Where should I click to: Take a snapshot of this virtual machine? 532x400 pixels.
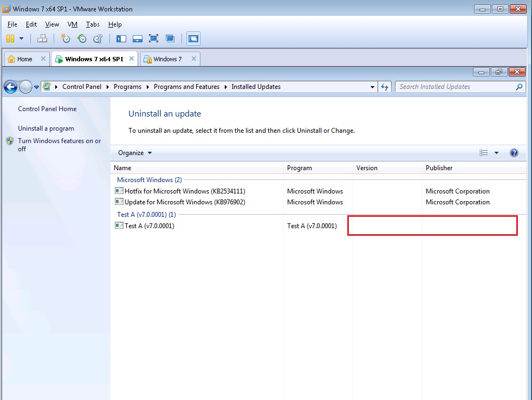65,38
